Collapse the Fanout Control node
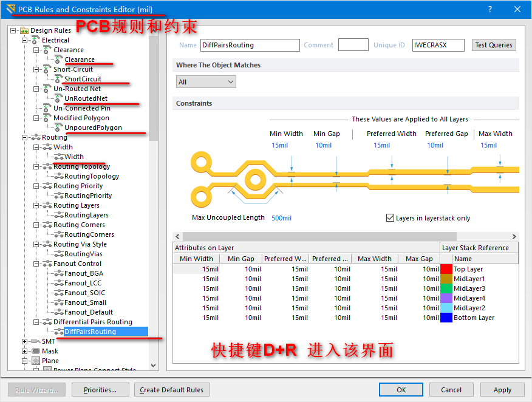This screenshot has width=532, height=402. point(36,264)
